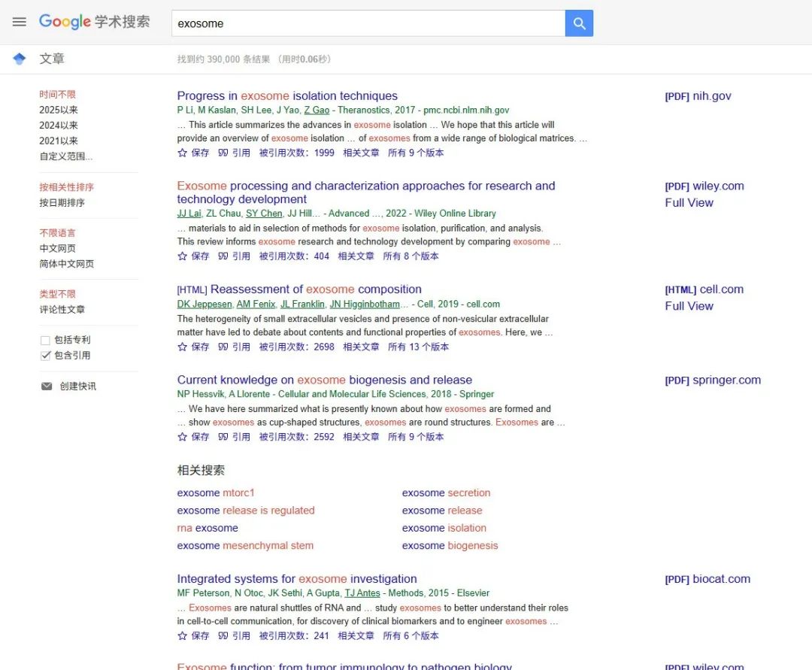
Task: Save star for Integrated systems for exosome investigation
Action: point(182,635)
